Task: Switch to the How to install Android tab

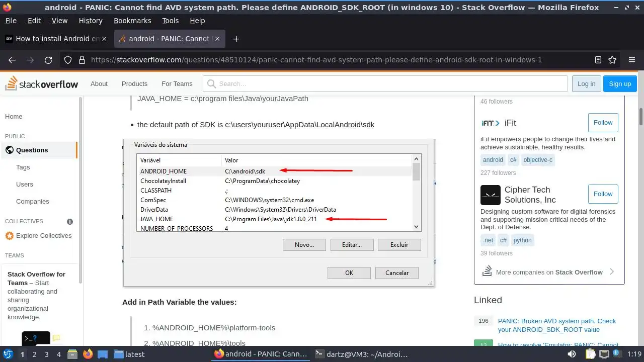Action: [55, 39]
